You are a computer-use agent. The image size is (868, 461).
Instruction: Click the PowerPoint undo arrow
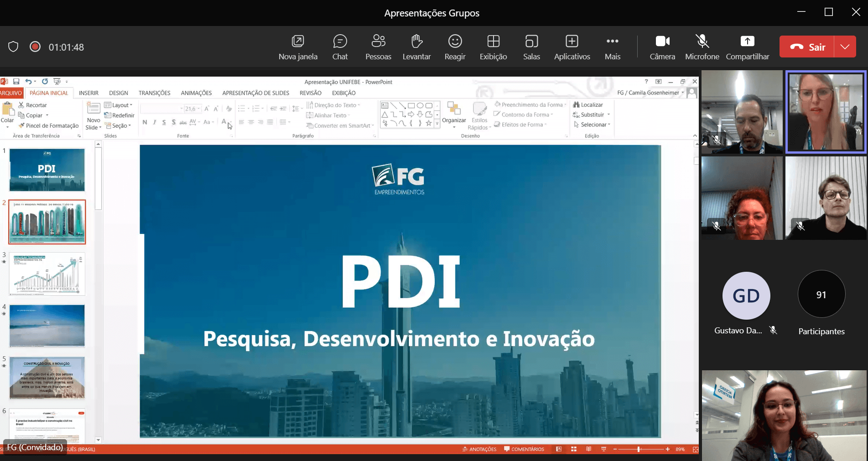[x=28, y=82]
